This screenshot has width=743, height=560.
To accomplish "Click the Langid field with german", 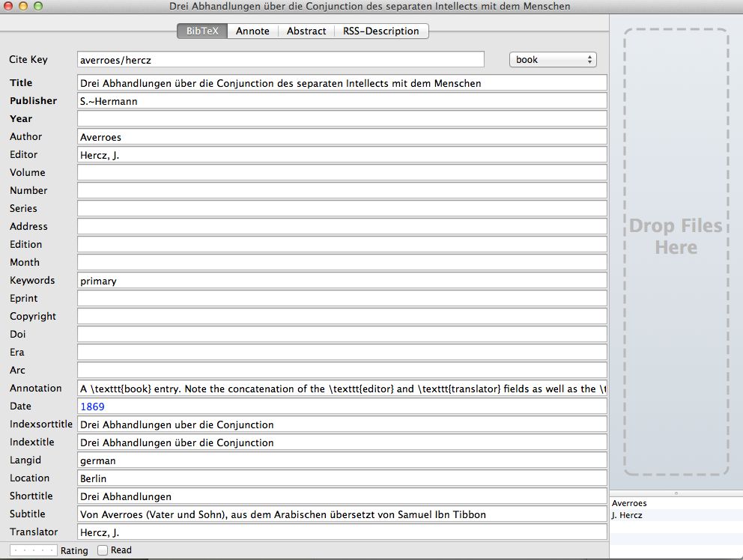I will pos(342,461).
